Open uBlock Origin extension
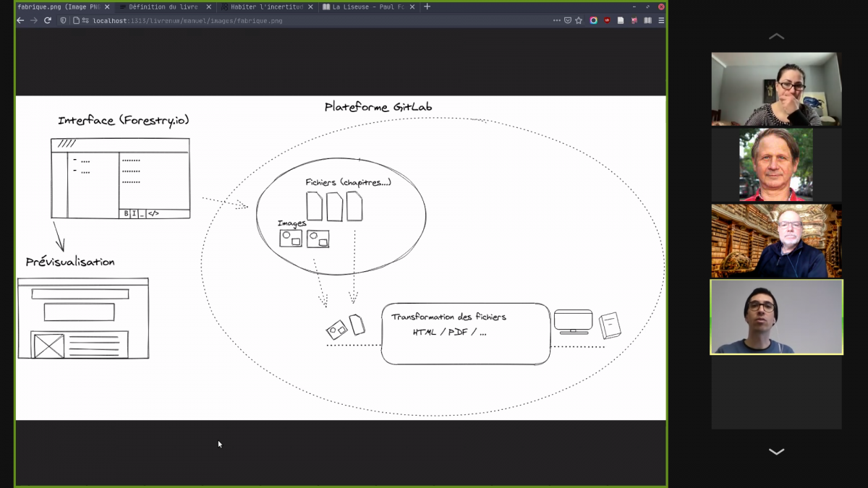This screenshot has height=488, width=868. (x=607, y=21)
